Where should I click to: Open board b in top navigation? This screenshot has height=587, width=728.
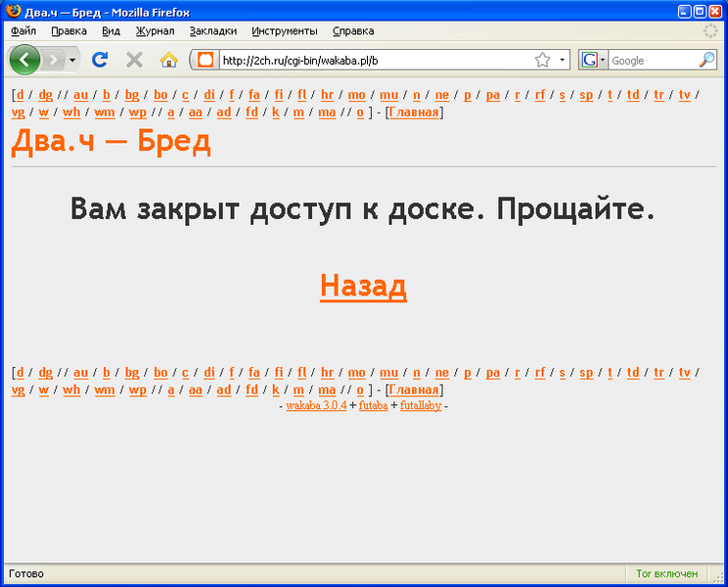click(x=107, y=95)
